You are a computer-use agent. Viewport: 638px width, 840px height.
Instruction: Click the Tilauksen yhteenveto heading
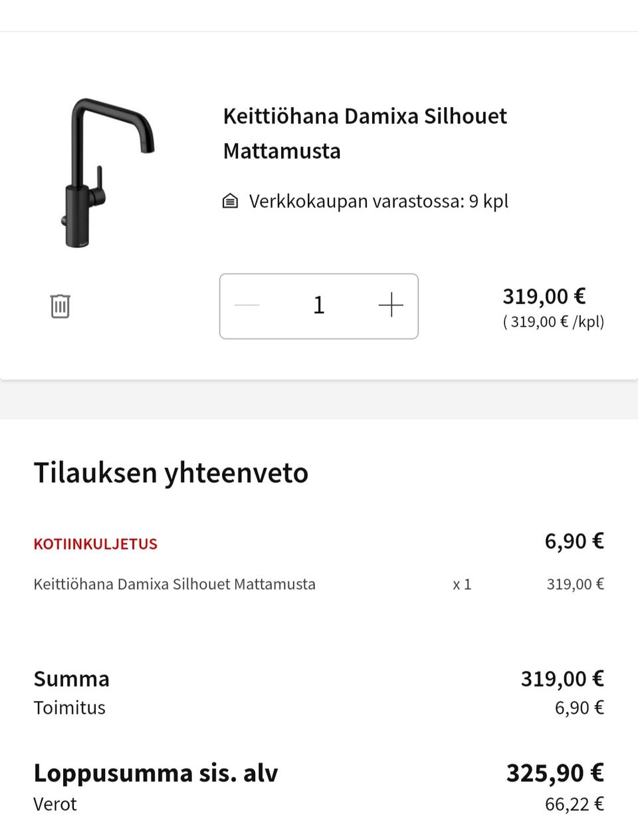171,473
